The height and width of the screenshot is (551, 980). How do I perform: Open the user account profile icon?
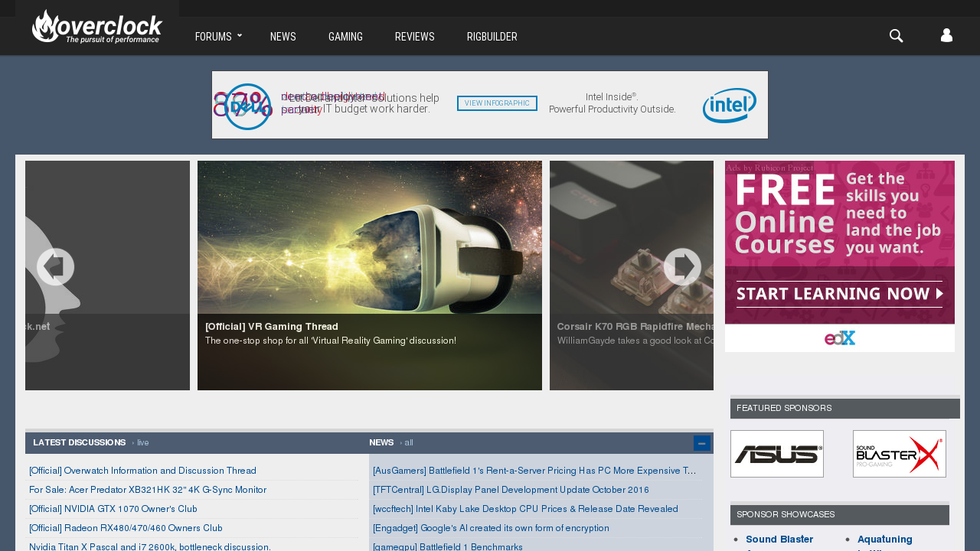pos(946,36)
